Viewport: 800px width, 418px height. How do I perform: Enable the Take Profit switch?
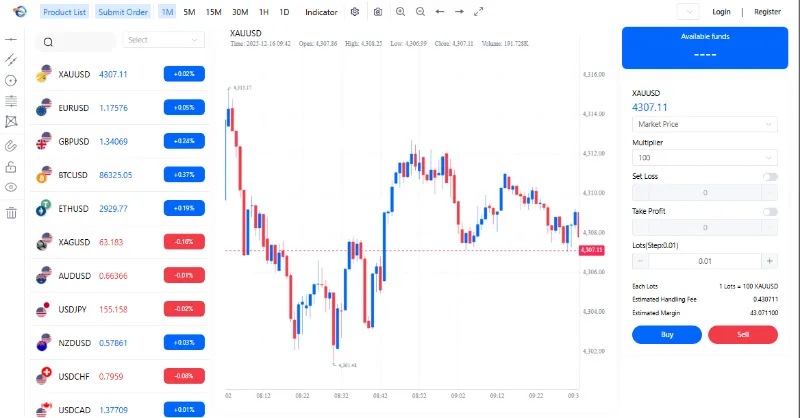point(769,211)
